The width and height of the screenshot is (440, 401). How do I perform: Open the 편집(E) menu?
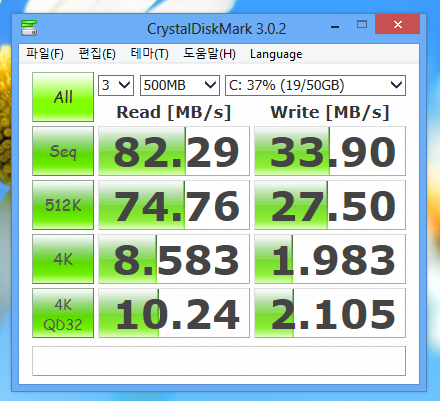tap(97, 54)
